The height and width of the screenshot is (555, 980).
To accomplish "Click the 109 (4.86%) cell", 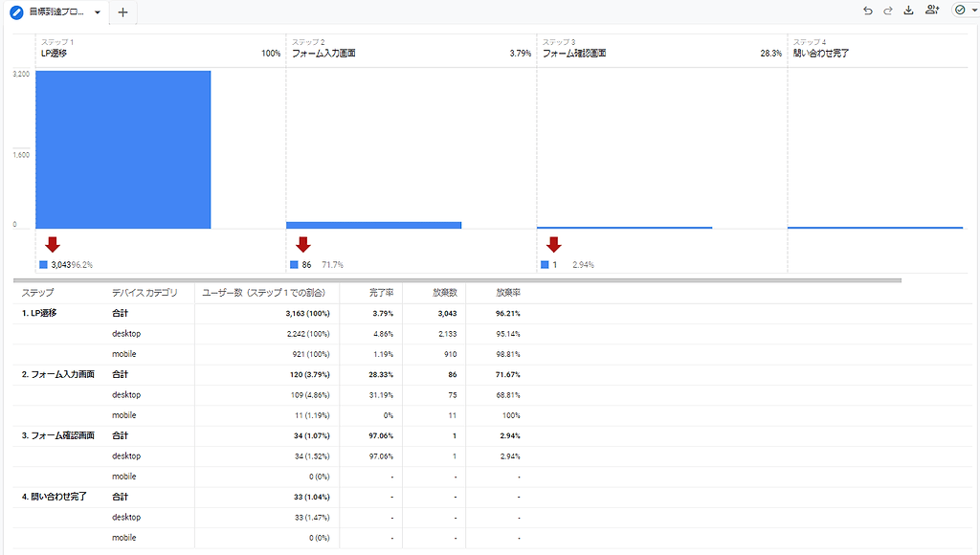I will tap(310, 395).
